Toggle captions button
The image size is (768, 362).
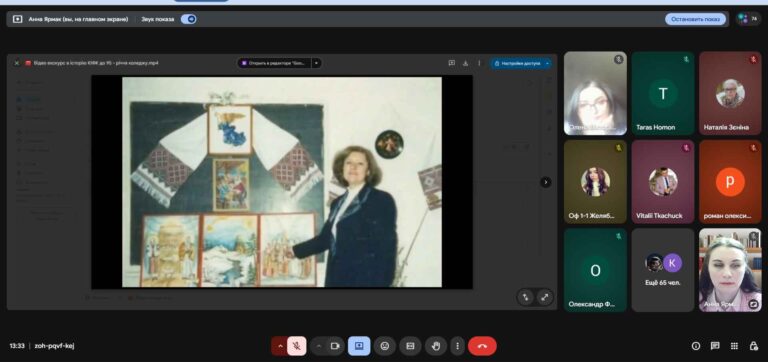pos(410,346)
